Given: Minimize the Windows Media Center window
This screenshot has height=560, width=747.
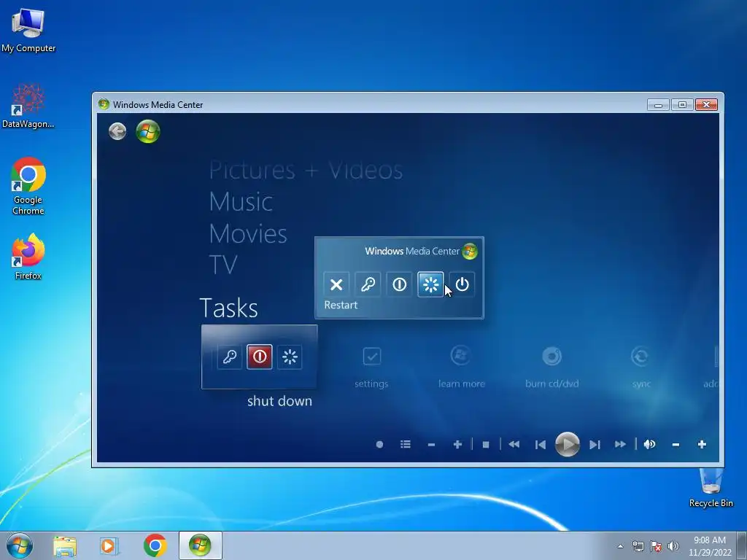Looking at the screenshot, I should point(659,105).
